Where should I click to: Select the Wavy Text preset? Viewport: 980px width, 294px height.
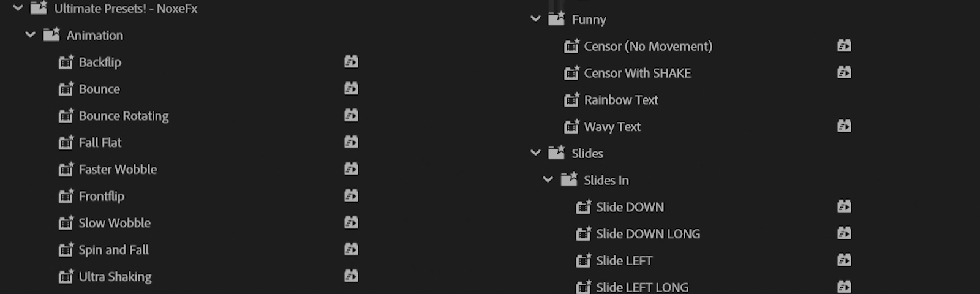tap(612, 127)
